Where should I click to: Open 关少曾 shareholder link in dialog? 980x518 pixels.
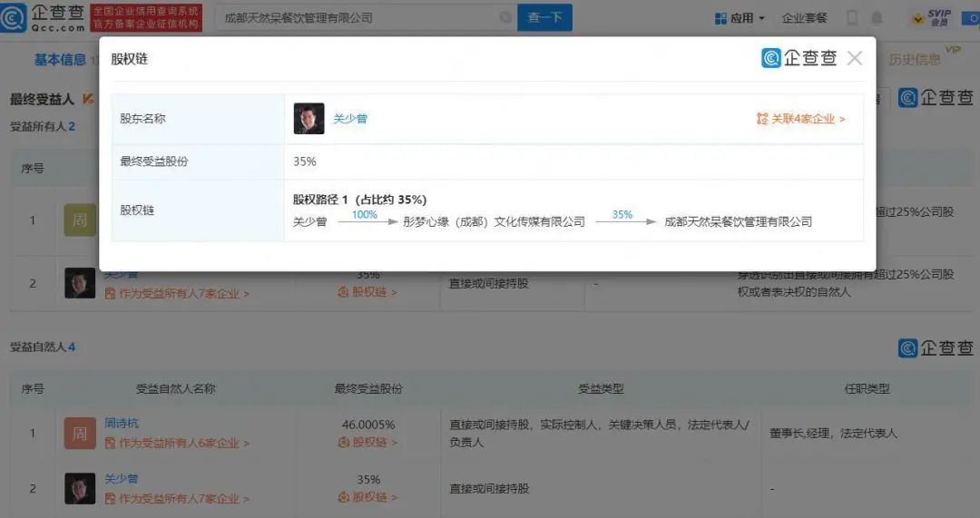[350, 119]
